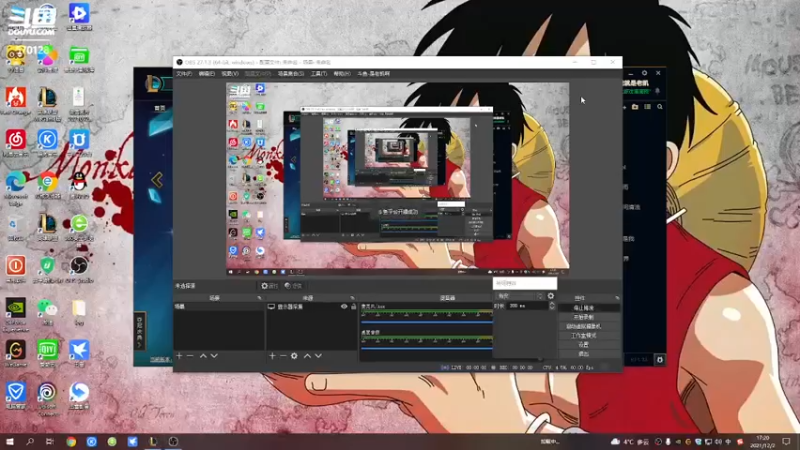Open the Tools menu in OBS

tap(319, 74)
